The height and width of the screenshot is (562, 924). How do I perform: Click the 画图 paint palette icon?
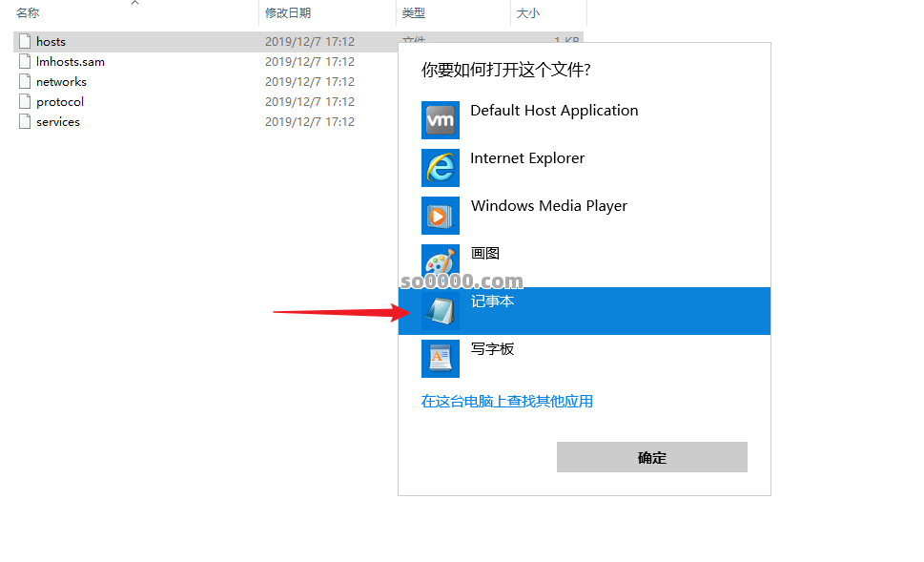point(441,261)
